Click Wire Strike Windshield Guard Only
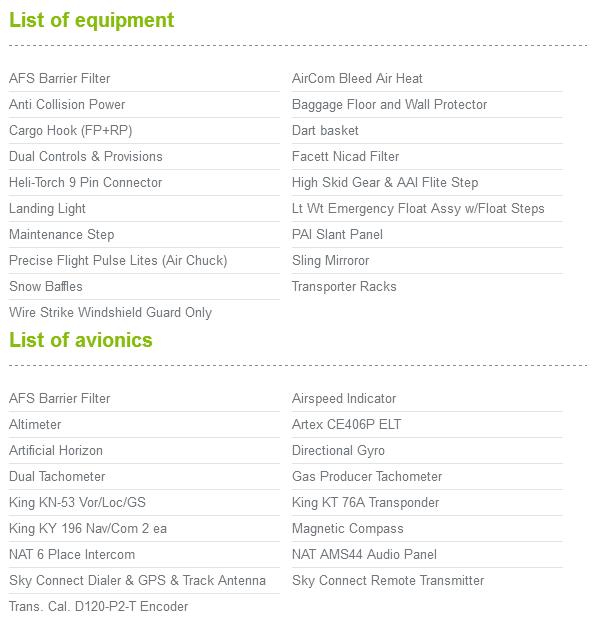The image size is (596, 619). tap(111, 313)
